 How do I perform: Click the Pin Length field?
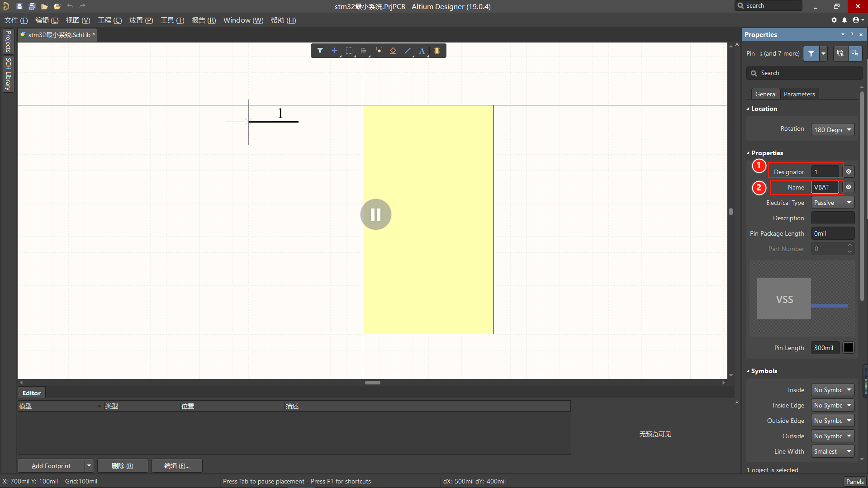click(825, 348)
